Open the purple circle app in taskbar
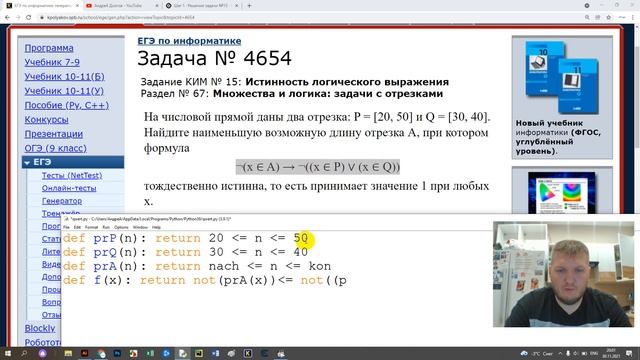This screenshot has width=640, height=360. tap(42, 353)
